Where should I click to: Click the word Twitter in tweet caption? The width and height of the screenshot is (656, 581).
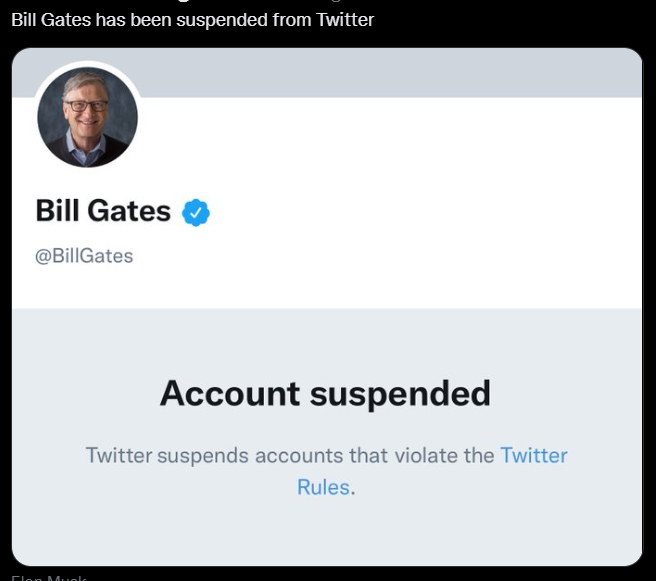pos(345,20)
